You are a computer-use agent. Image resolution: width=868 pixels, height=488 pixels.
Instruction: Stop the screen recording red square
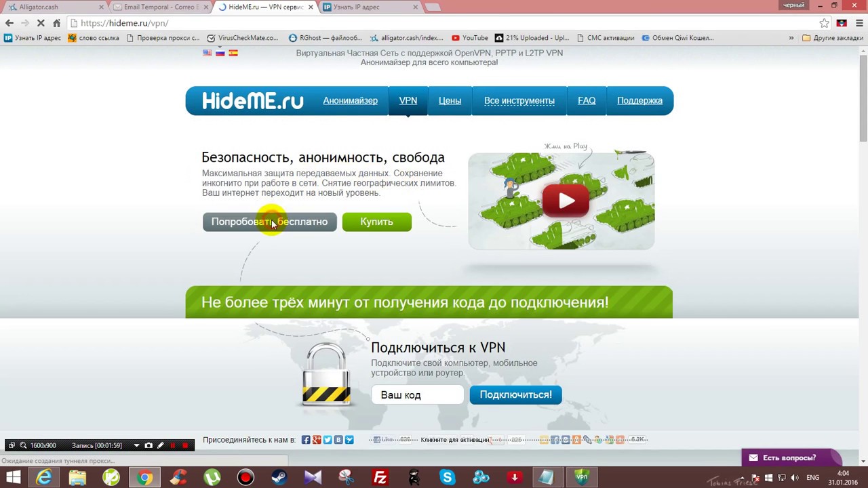(x=184, y=445)
